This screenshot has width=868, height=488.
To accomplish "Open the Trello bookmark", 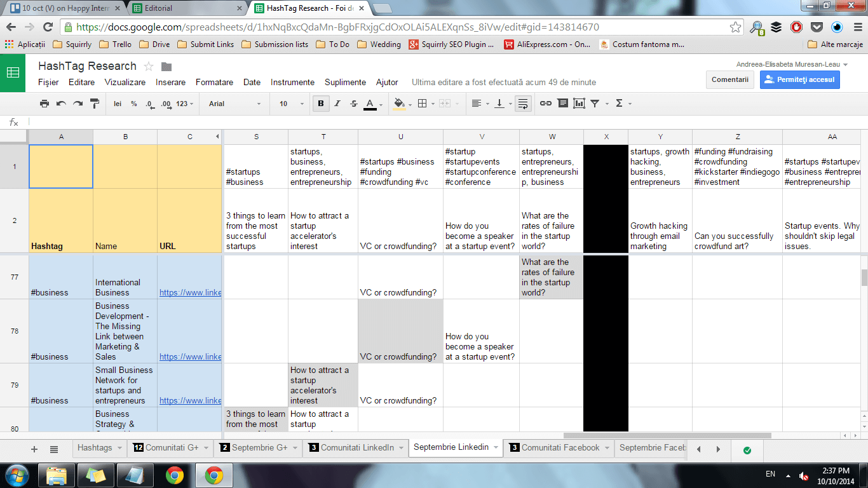I will [116, 44].
